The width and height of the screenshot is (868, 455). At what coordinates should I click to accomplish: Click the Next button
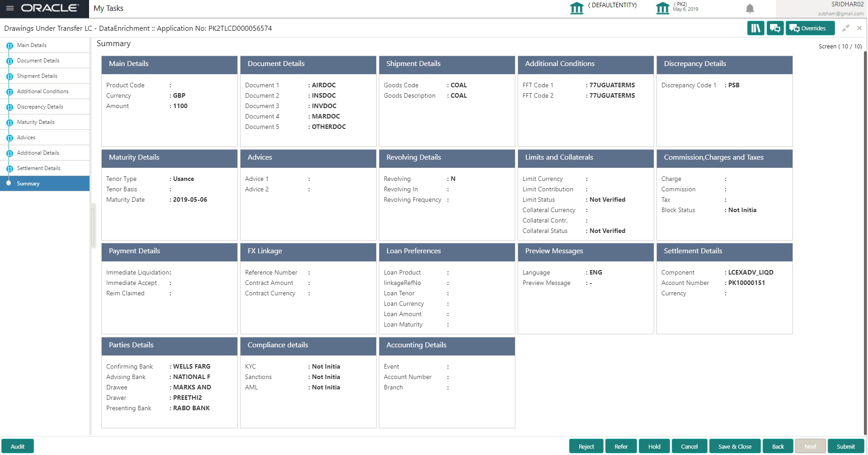click(811, 446)
